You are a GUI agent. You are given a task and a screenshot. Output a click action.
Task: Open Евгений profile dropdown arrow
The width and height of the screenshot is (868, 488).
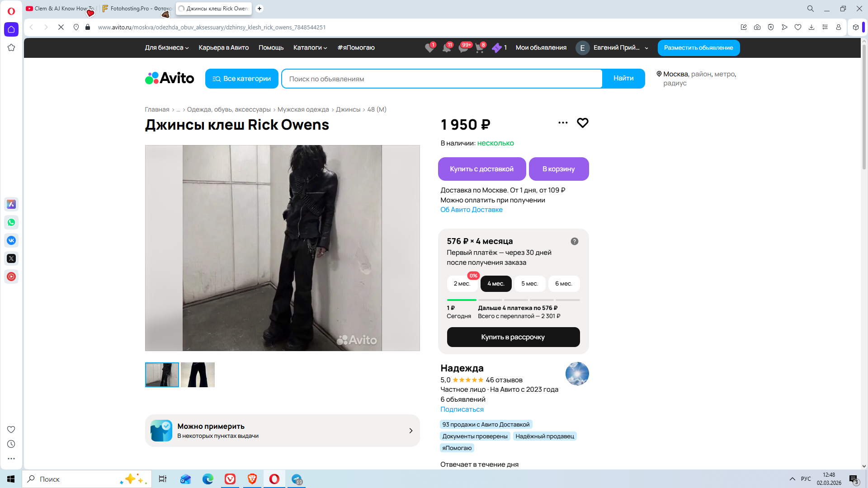click(646, 48)
